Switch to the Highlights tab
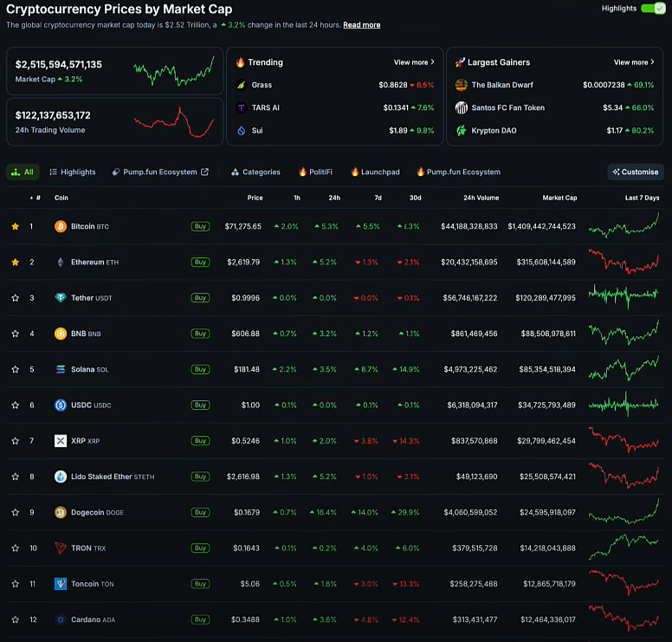 73,172
